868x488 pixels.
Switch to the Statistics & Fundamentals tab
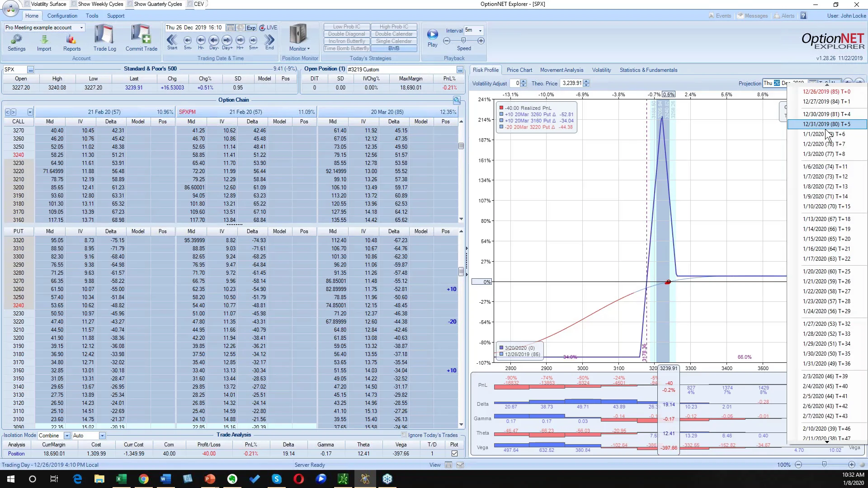[648, 70]
